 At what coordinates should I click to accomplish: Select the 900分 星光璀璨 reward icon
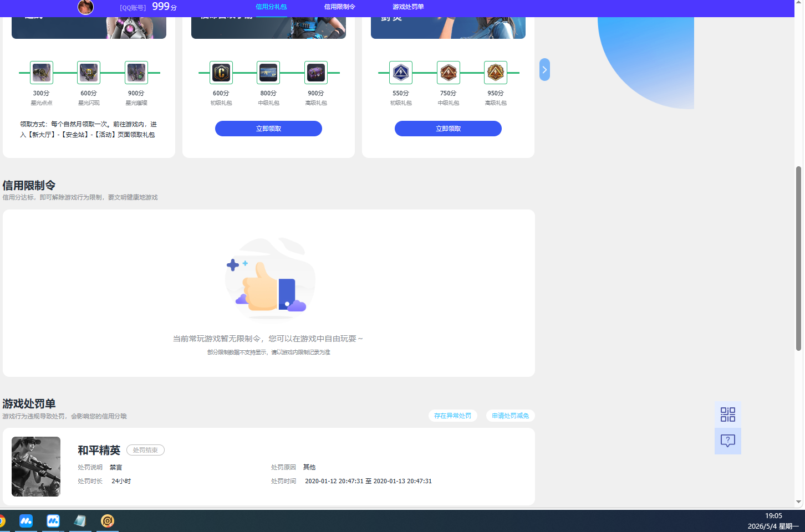136,73
